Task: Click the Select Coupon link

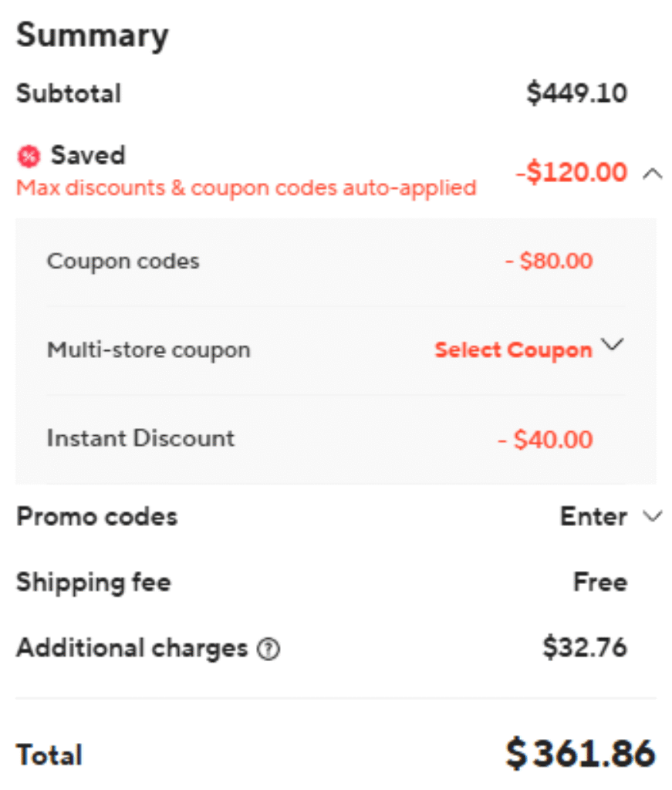Action: pos(513,350)
